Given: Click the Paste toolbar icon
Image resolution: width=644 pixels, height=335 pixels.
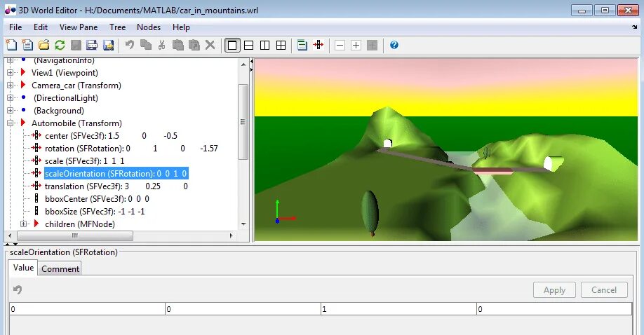Looking at the screenshot, I should 178,45.
